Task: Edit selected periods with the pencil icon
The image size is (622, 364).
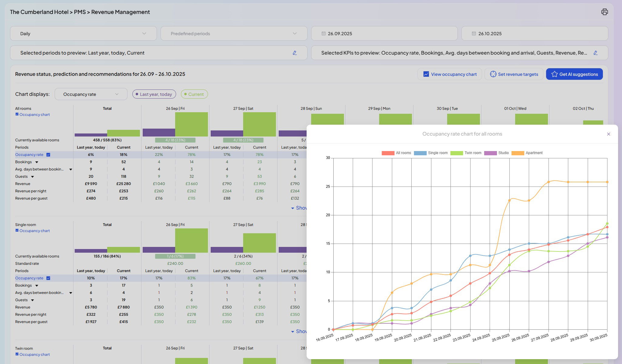Action: click(294, 53)
